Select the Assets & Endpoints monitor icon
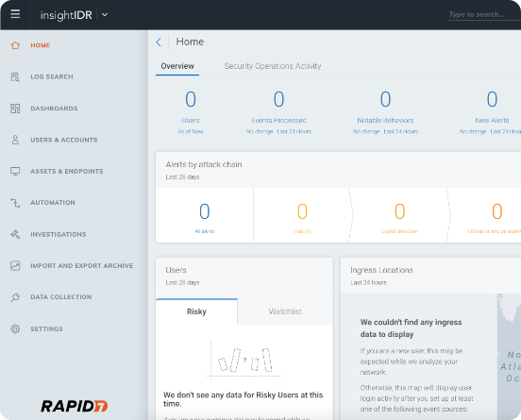The height and width of the screenshot is (420, 521). point(15,171)
